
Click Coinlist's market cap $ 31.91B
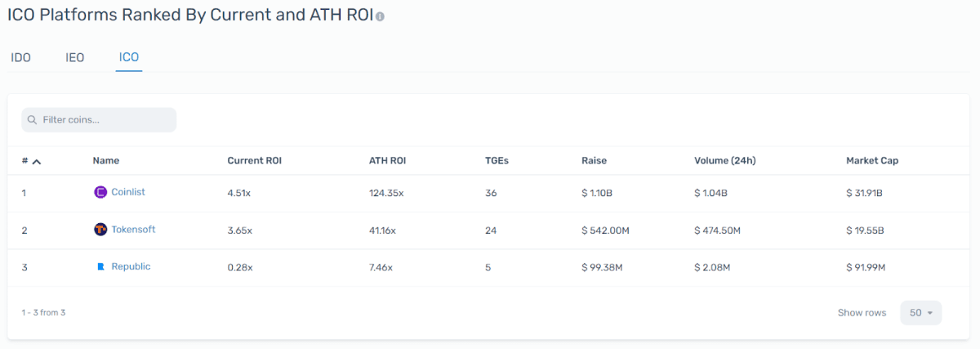865,193
